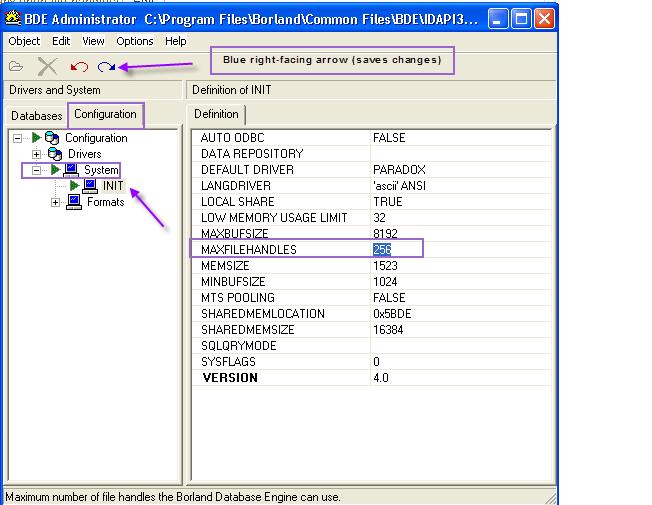Click the empty DATA REPOSITORY value cell
This screenshot has width=652, height=505.
(x=461, y=154)
